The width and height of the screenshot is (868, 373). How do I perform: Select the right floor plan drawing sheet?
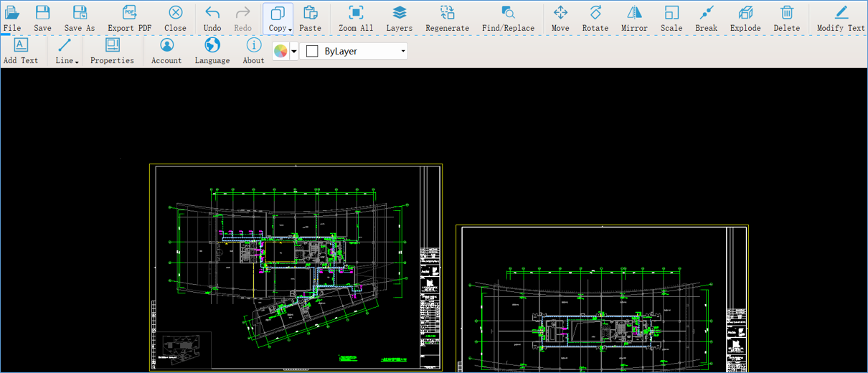pyautogui.click(x=602, y=299)
